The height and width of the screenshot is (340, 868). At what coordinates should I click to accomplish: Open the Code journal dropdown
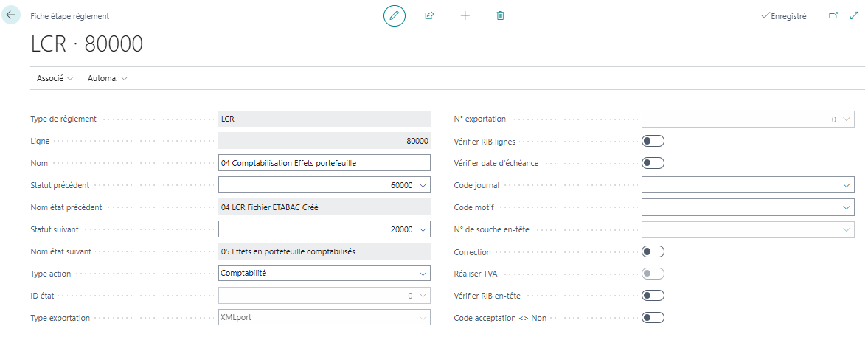coord(846,185)
